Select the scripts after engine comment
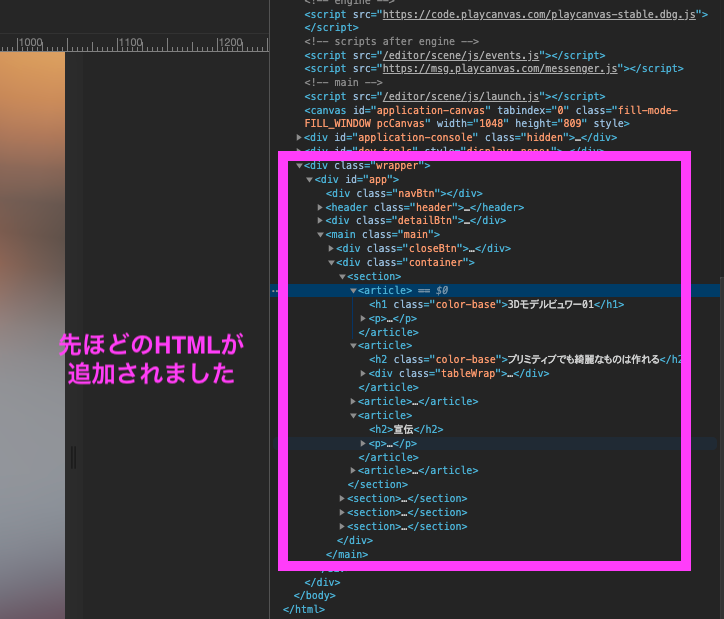 coord(392,42)
